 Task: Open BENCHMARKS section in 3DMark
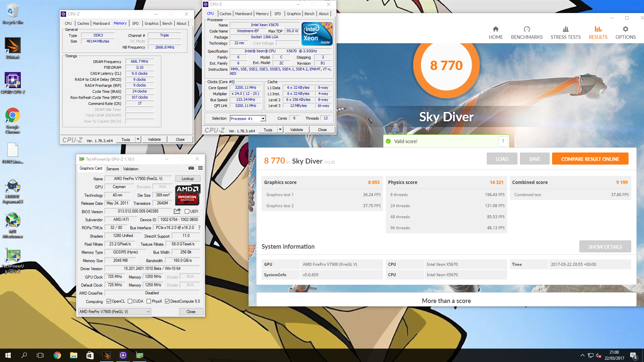point(527,33)
